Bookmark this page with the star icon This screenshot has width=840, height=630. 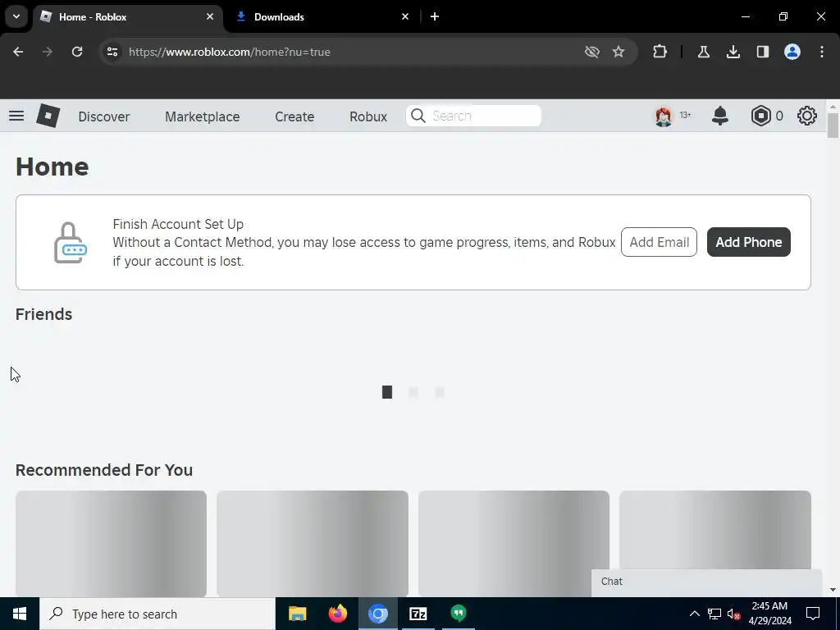coord(619,52)
